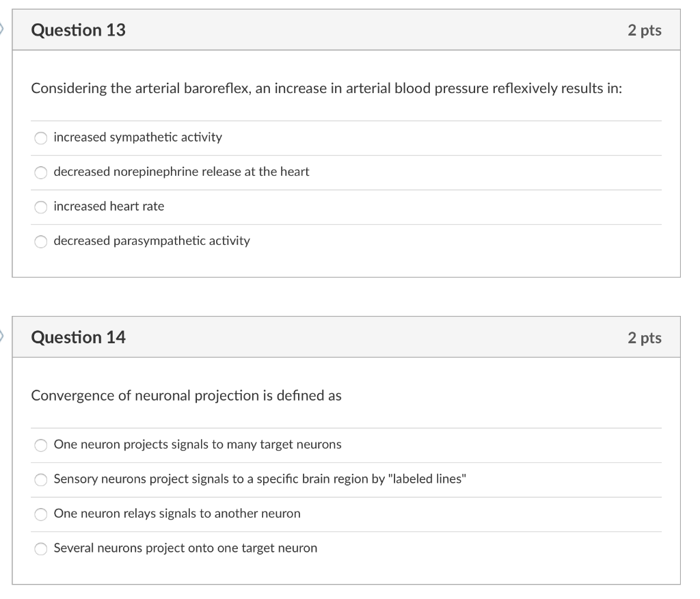Viewport: 700px width, 599px height.
Task: Click the arterial baroreflex question text
Action: pos(326,88)
